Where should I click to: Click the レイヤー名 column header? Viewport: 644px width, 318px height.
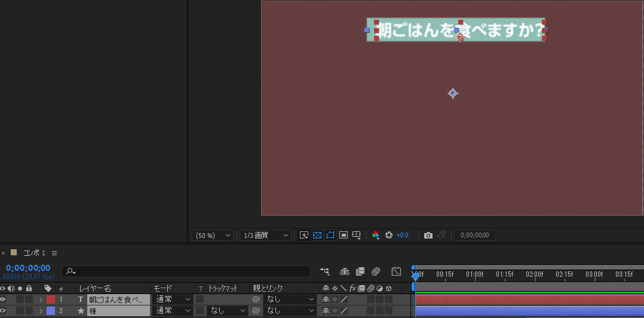pos(95,289)
